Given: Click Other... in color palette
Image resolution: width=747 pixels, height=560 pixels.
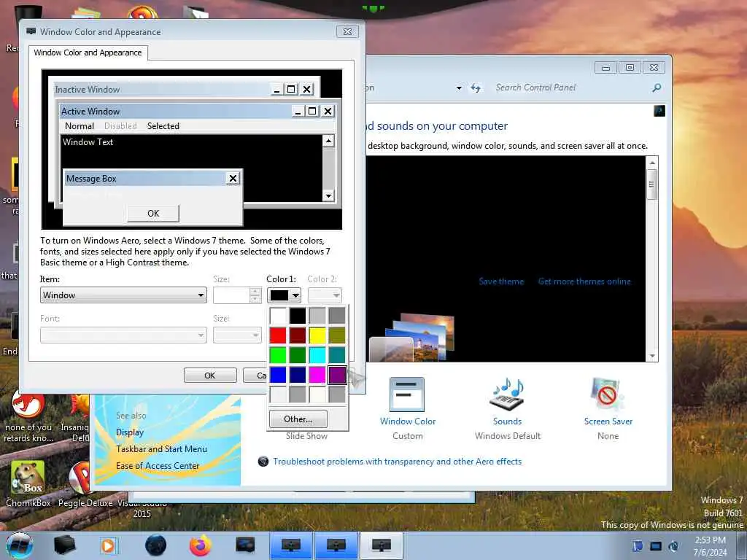Looking at the screenshot, I should point(298,419).
